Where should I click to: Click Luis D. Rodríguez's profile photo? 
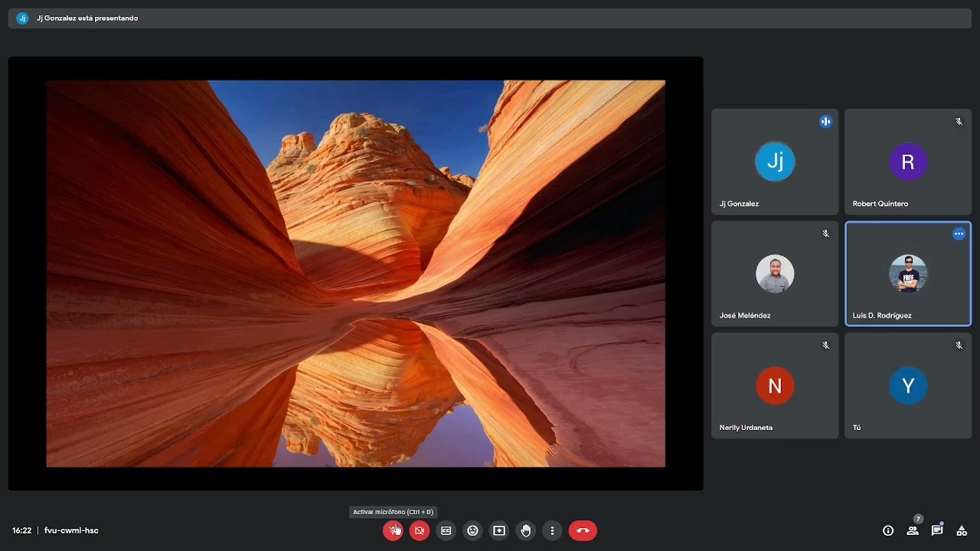point(908,274)
